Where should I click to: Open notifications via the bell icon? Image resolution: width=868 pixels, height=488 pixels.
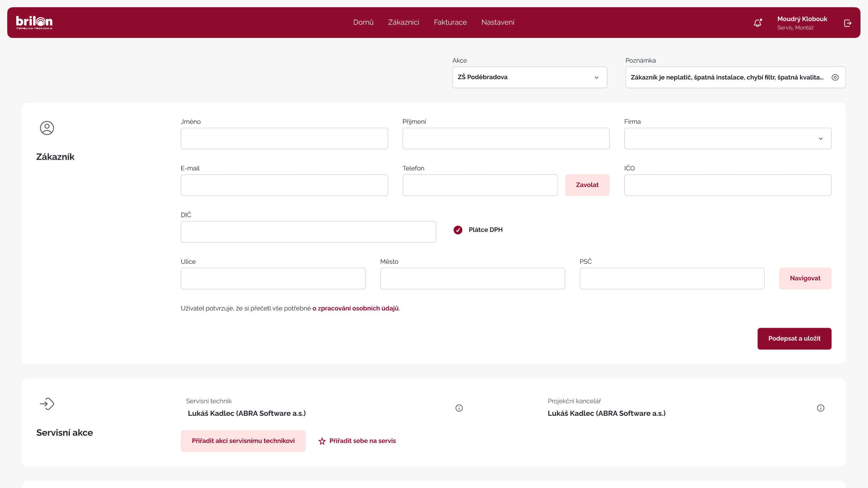(758, 23)
